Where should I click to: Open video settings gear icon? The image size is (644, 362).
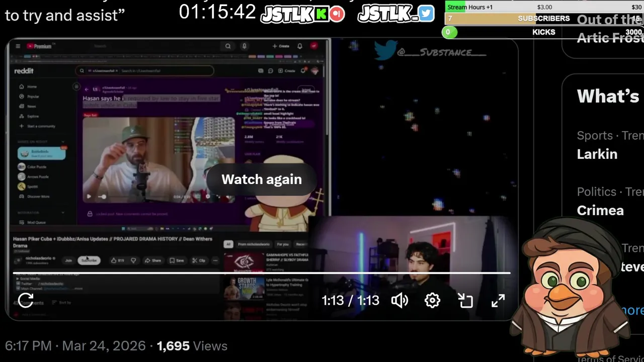pos(432,301)
